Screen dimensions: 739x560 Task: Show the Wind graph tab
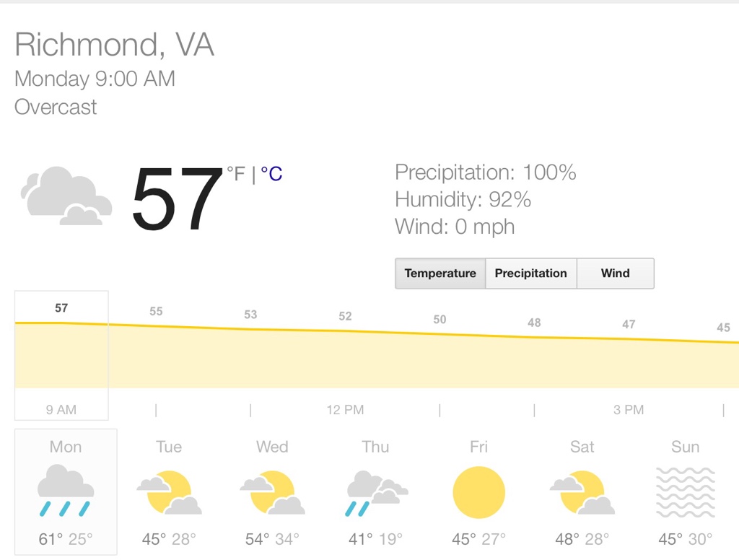[x=615, y=274]
